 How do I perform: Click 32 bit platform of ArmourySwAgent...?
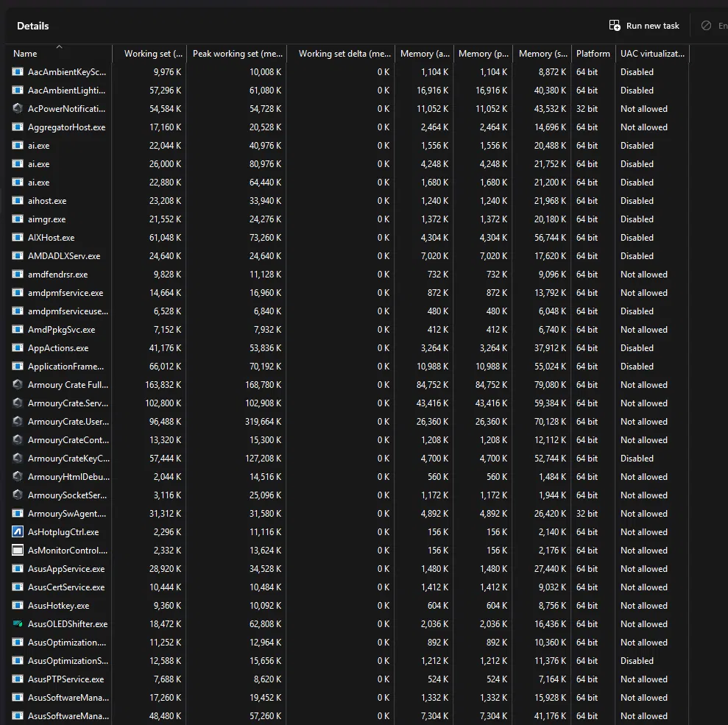pos(587,513)
